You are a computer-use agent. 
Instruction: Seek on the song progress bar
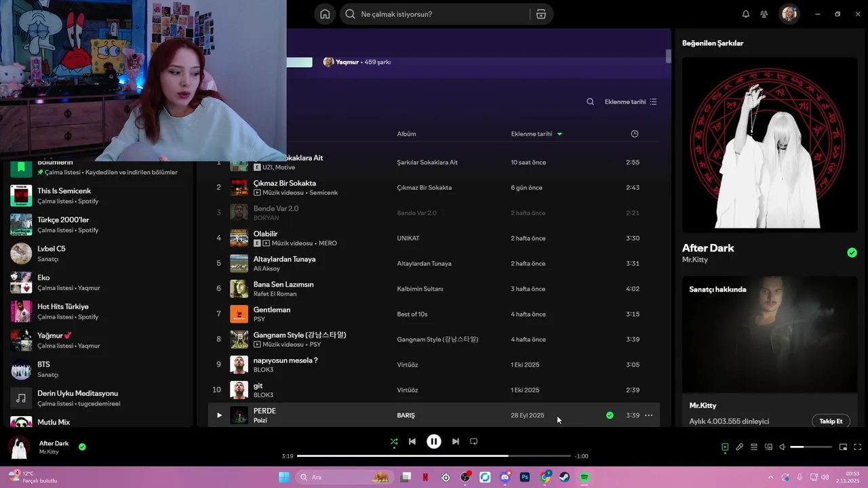434,456
